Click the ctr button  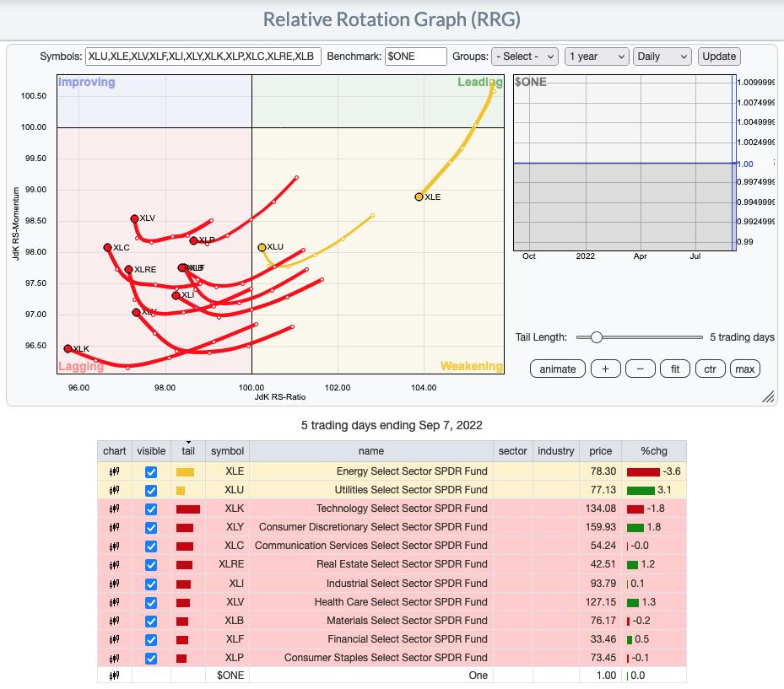click(710, 369)
